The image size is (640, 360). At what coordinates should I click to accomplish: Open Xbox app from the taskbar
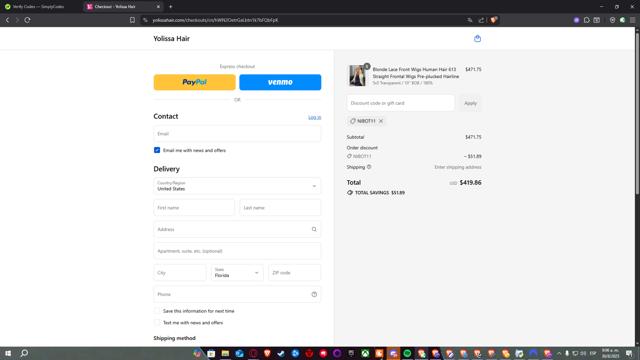(365, 353)
